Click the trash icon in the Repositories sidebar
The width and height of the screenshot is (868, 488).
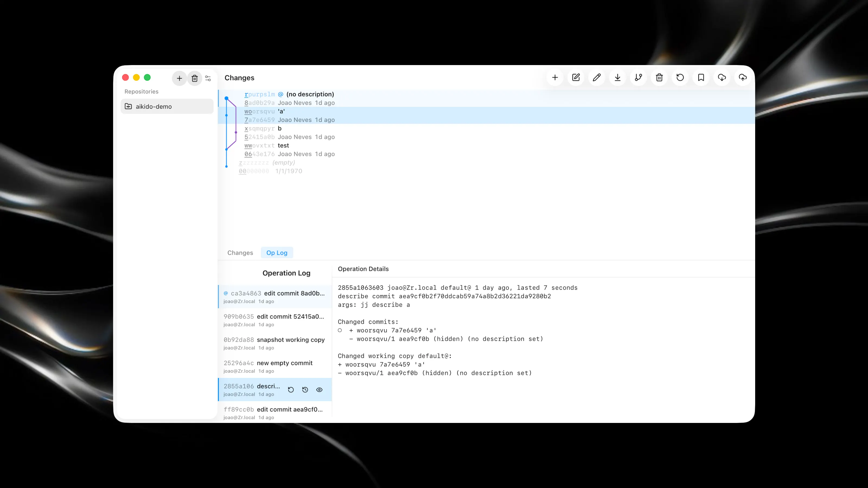pyautogui.click(x=194, y=78)
